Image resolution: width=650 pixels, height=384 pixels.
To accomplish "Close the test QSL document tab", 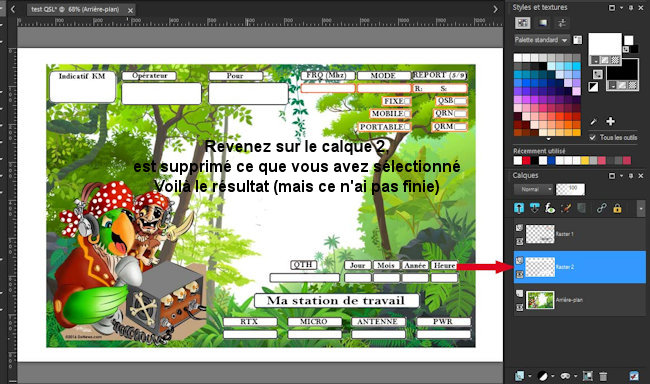I will pyautogui.click(x=130, y=10).
